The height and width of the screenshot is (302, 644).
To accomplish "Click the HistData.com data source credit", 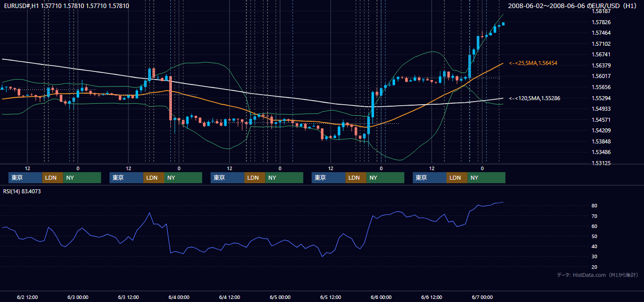I will point(597,275).
